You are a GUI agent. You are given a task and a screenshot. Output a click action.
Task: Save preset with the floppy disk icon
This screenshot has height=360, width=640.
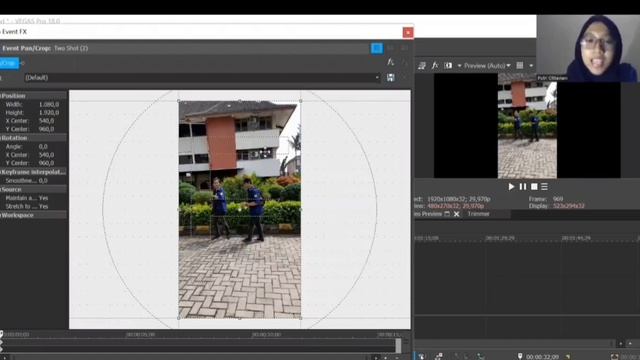pyautogui.click(x=391, y=78)
